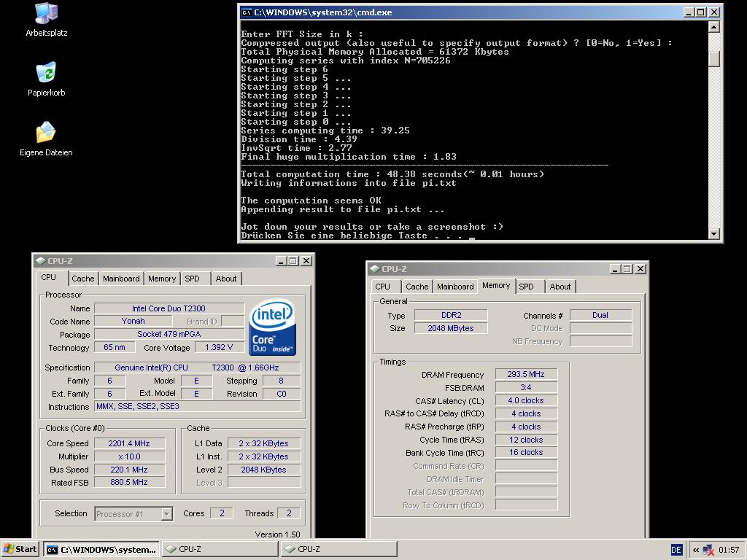Click the L1 Data cache value field
This screenshot has width=747, height=560.
click(x=264, y=443)
